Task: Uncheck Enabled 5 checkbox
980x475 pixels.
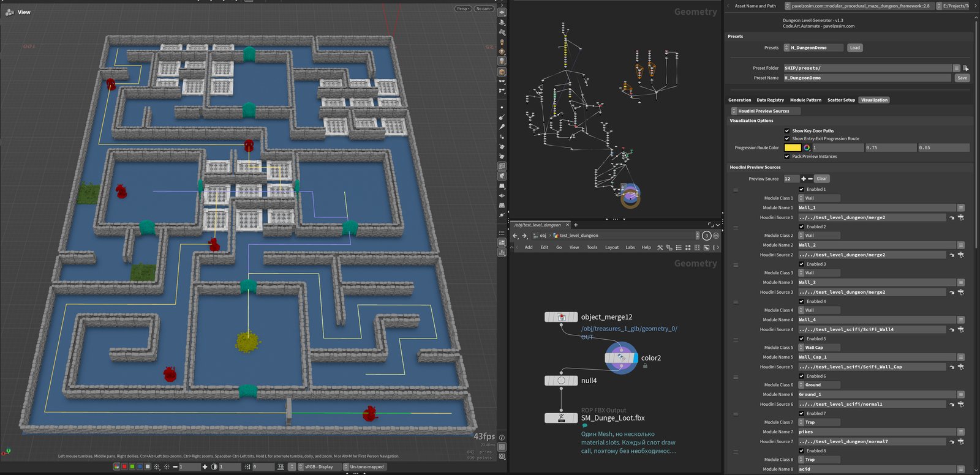Action: pyautogui.click(x=801, y=338)
